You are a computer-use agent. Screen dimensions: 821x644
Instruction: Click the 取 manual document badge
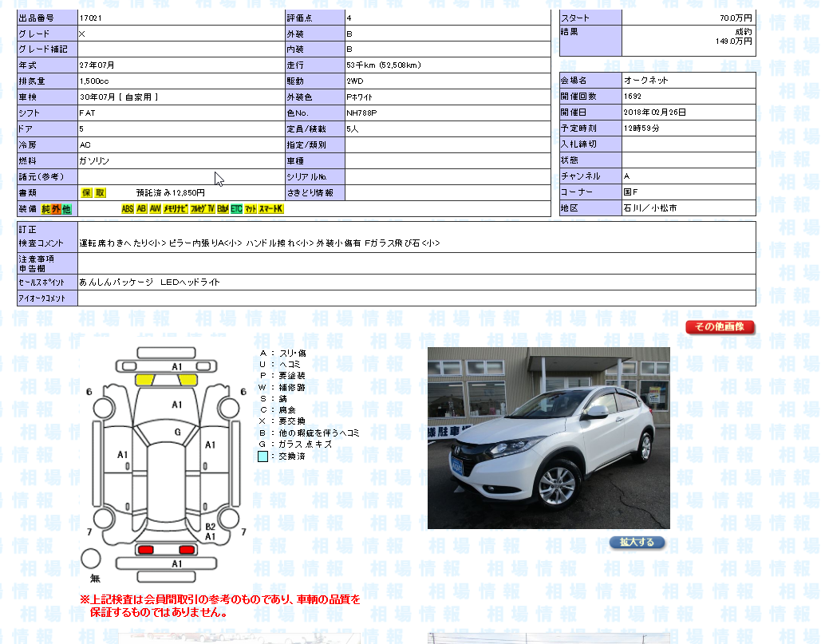(x=100, y=193)
